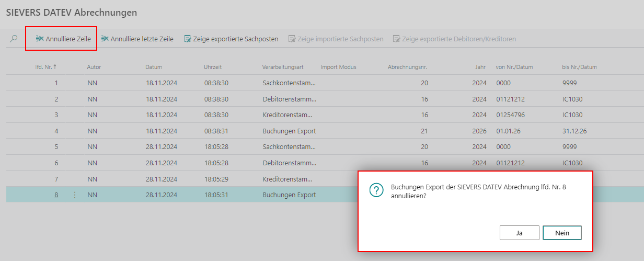Click the Annulliere letzte Zeile icon

pyautogui.click(x=105, y=39)
